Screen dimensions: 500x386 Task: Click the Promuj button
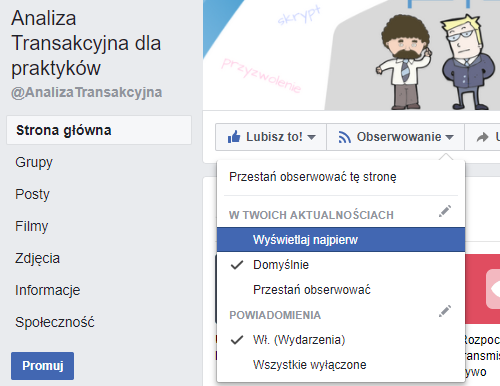click(x=42, y=366)
